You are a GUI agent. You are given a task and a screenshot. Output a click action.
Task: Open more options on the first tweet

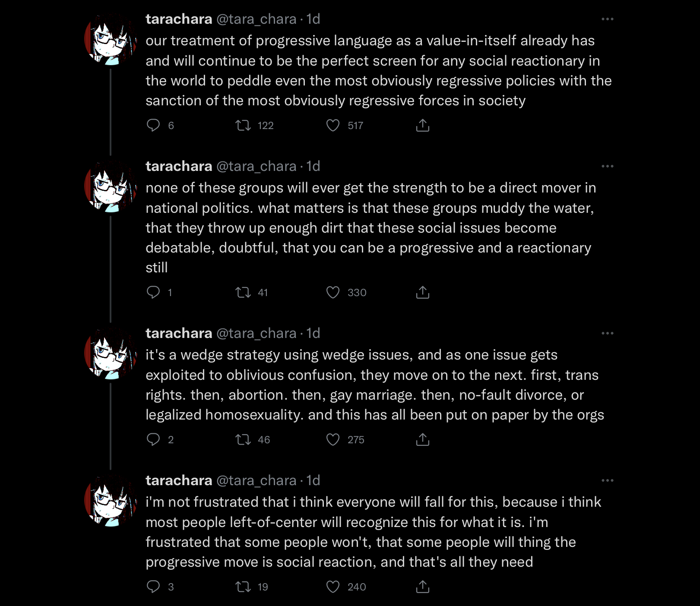click(x=608, y=19)
